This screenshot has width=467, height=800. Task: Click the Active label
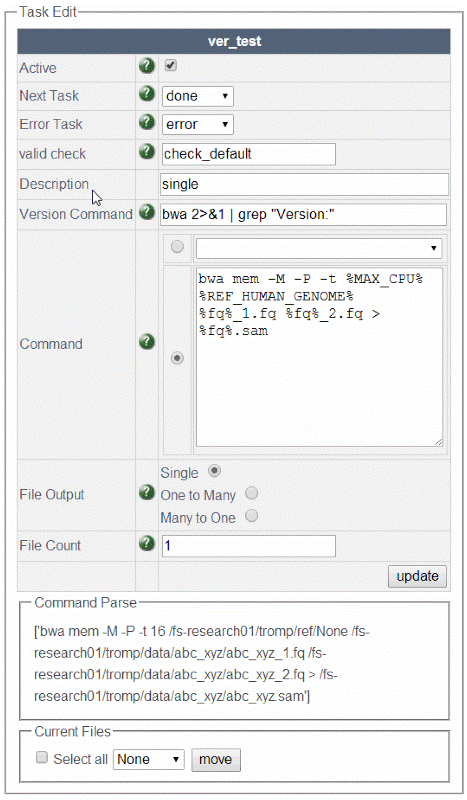(38, 68)
